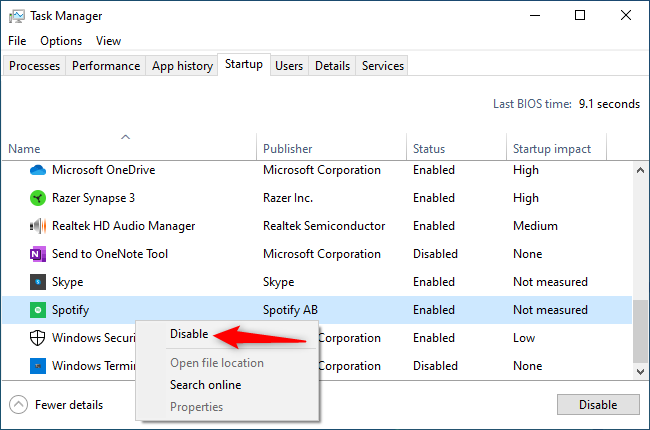The width and height of the screenshot is (650, 430).
Task: Open the View menu
Action: pyautogui.click(x=108, y=41)
